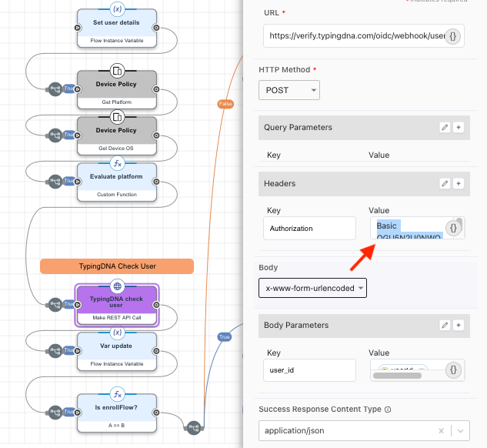Click output port of TypingDNA check user node
The height and width of the screenshot is (448, 487).
click(x=156, y=305)
